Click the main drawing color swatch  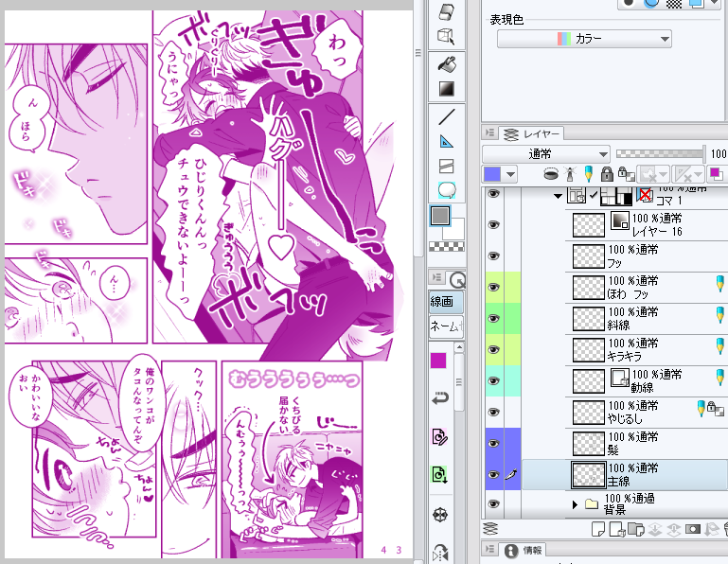coord(439,216)
